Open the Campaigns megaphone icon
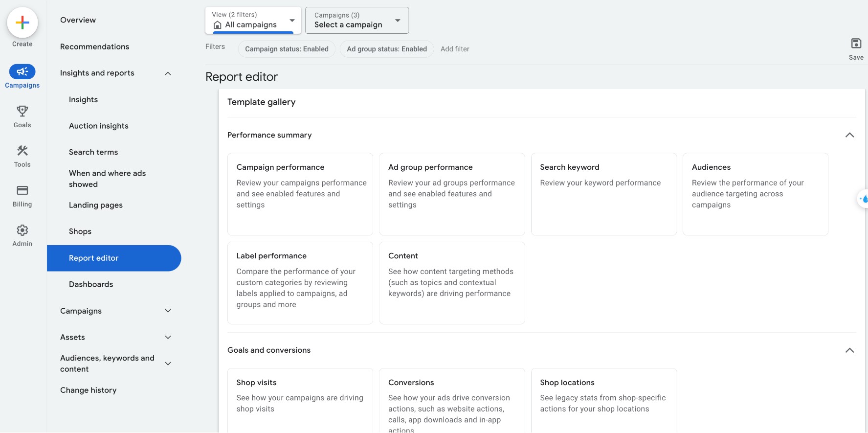This screenshot has height=433, width=868. pos(22,72)
